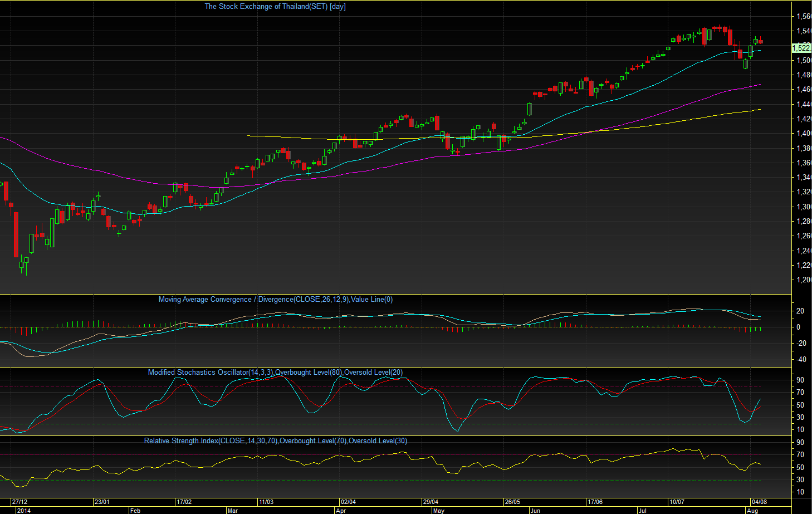Select the Jul month label

tap(643, 510)
